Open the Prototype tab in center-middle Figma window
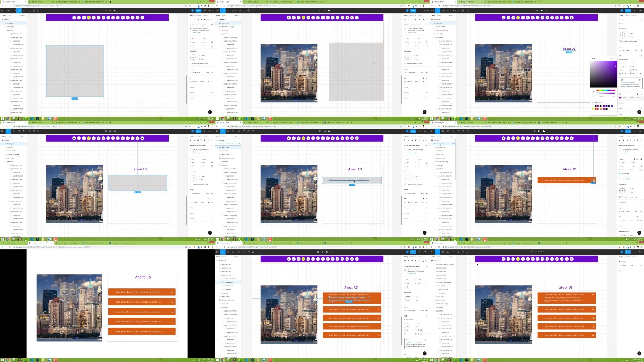The image size is (644, 362). coord(413,136)
